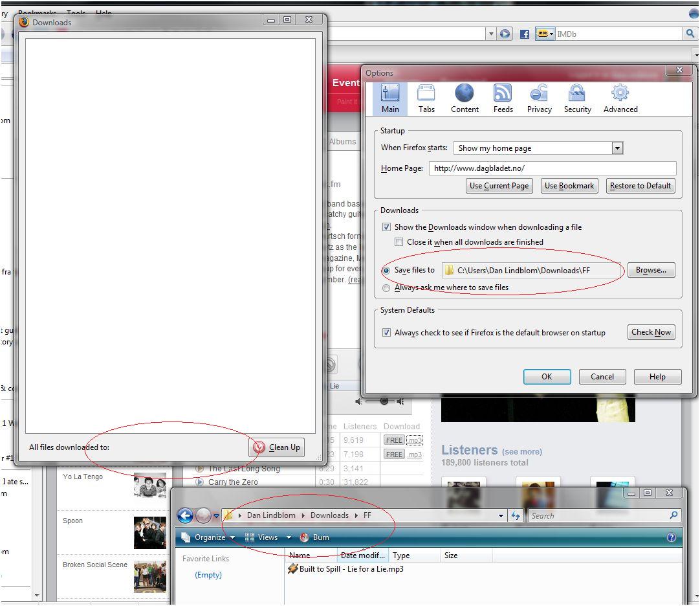Image resolution: width=700 pixels, height=606 pixels.
Task: Click the Facebook icon in browser toolbar
Action: (525, 34)
